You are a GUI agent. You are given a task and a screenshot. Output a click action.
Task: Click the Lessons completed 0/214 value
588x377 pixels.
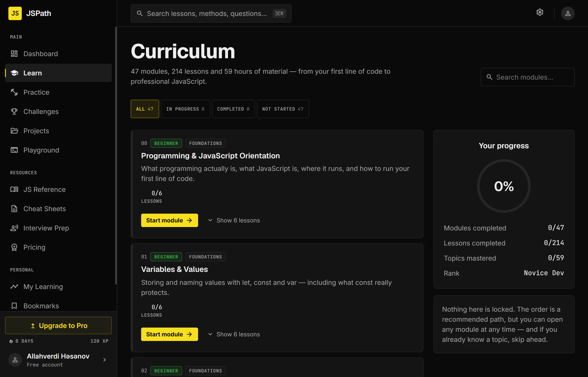click(554, 243)
